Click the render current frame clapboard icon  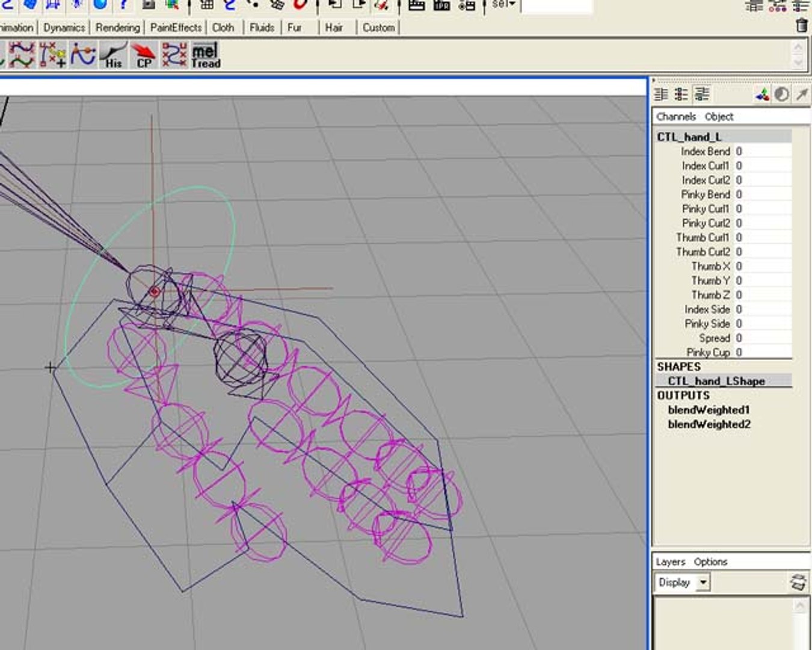point(416,5)
